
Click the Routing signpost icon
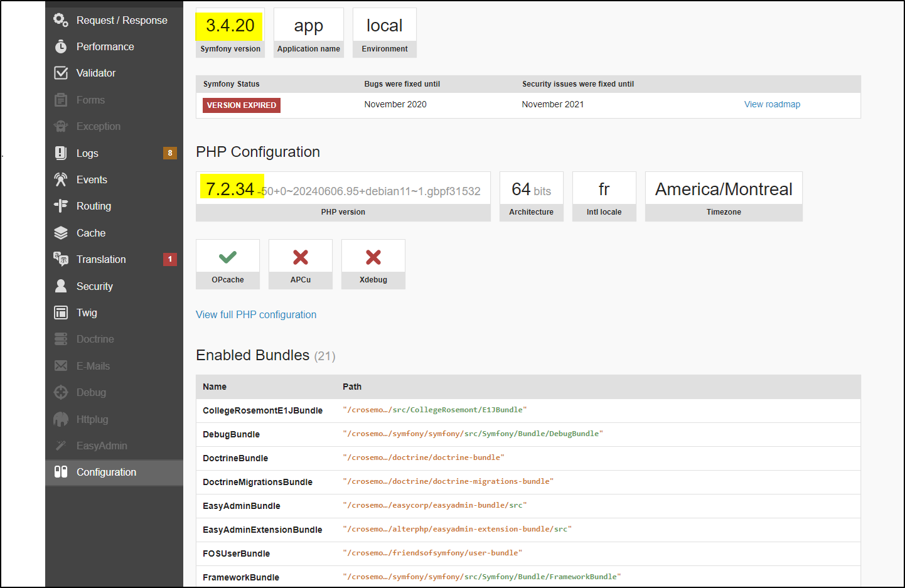click(61, 206)
